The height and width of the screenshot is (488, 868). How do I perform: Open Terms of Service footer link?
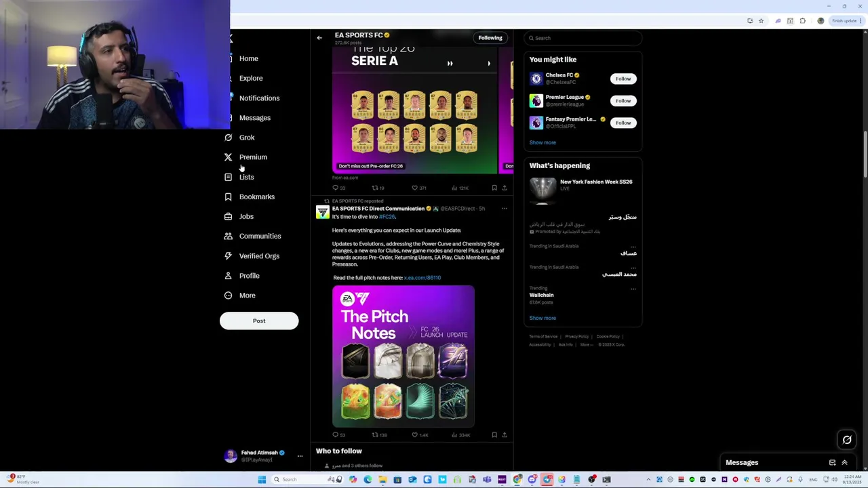coord(543,337)
